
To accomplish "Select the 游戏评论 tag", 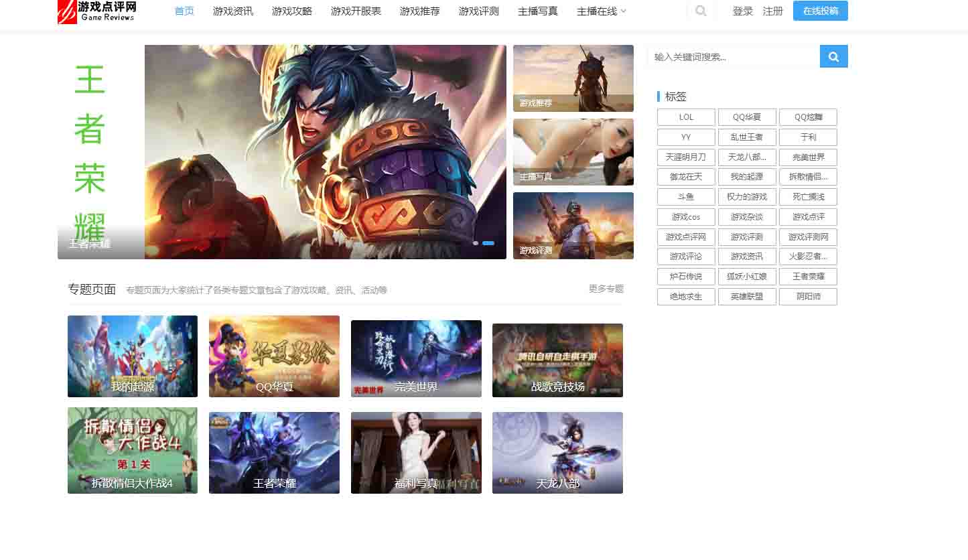I will pos(686,257).
